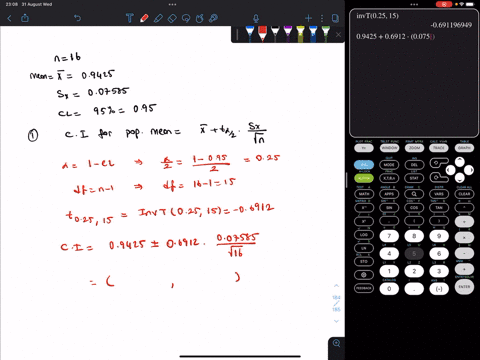Choose the red pen color
The image size is (480, 360).
262,34
